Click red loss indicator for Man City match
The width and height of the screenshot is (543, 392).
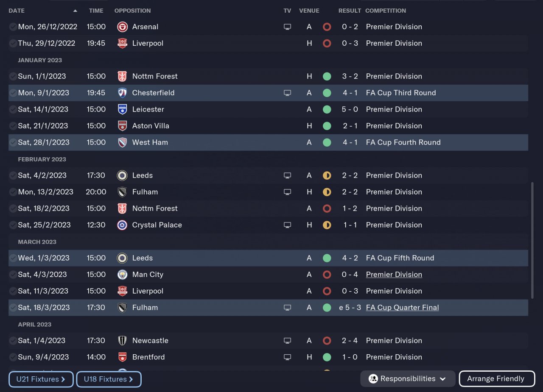[327, 275]
